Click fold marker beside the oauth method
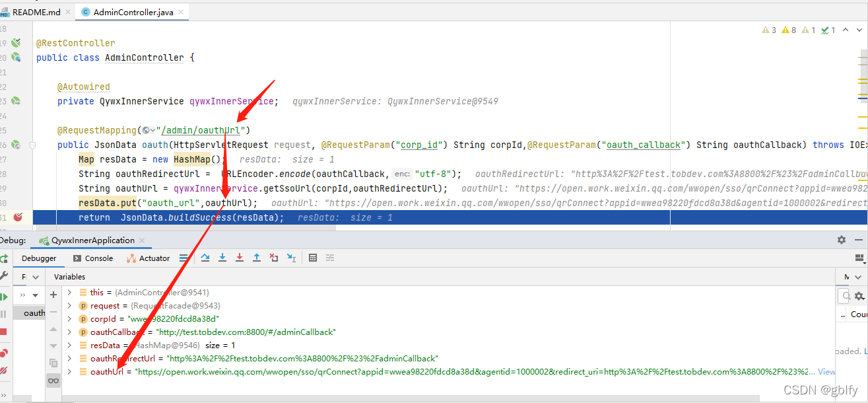The image size is (868, 403). click(x=32, y=145)
